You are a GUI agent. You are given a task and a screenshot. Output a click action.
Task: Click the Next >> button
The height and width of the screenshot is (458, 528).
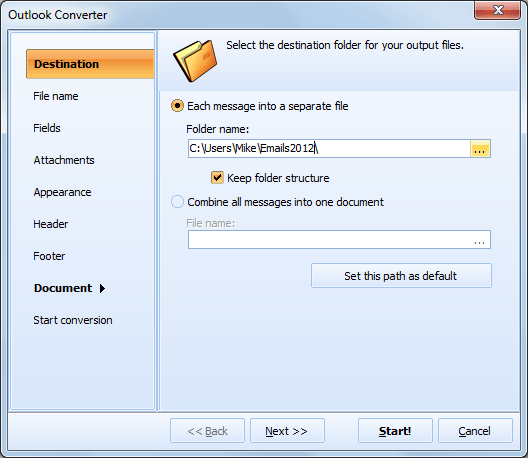click(287, 431)
